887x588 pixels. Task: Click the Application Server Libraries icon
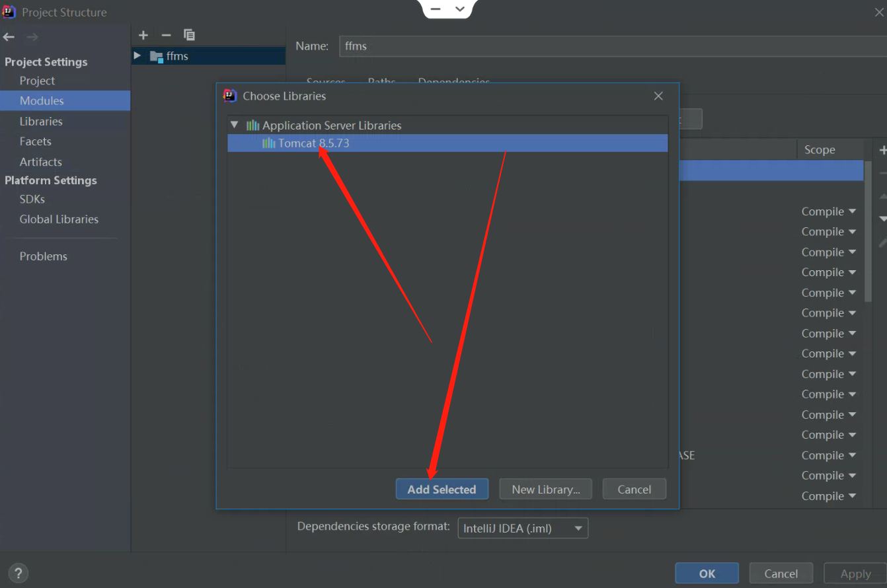pos(252,125)
